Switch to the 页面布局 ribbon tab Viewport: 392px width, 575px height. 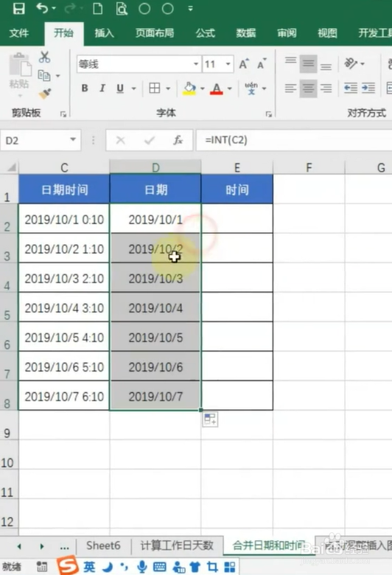[x=155, y=33]
